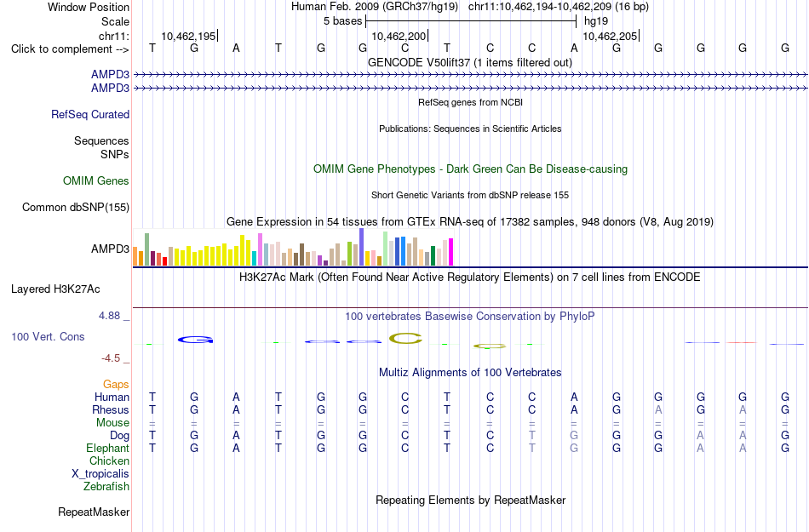Select the 'Human' species label

(x=112, y=397)
